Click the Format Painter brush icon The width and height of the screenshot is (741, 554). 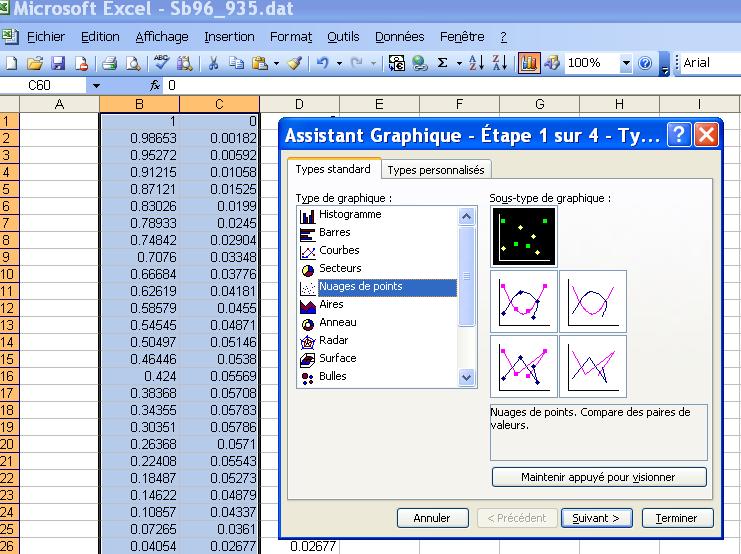click(x=295, y=63)
